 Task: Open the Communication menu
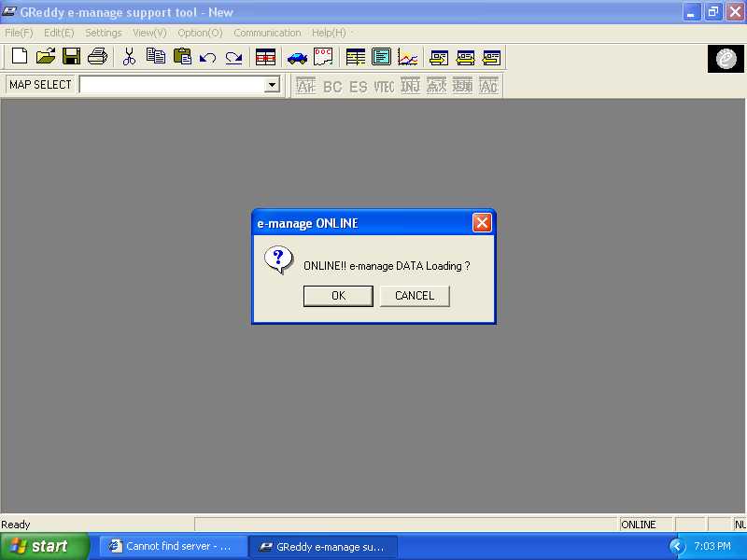point(267,33)
